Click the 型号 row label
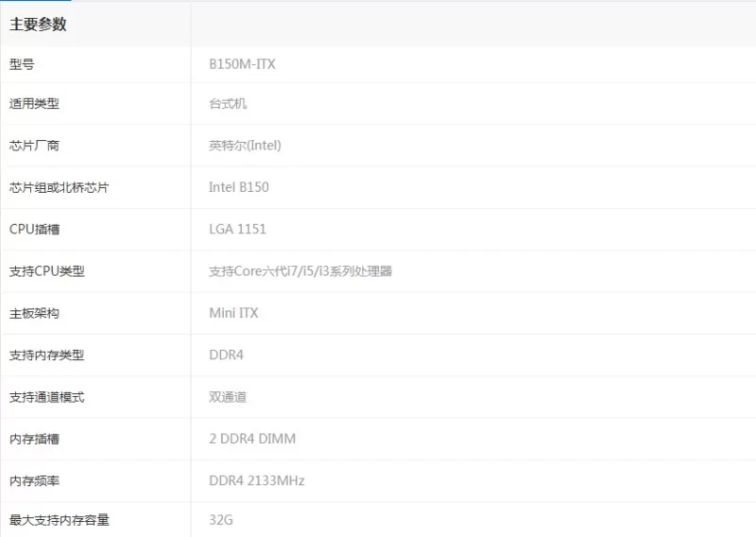756x537 pixels. (x=22, y=64)
